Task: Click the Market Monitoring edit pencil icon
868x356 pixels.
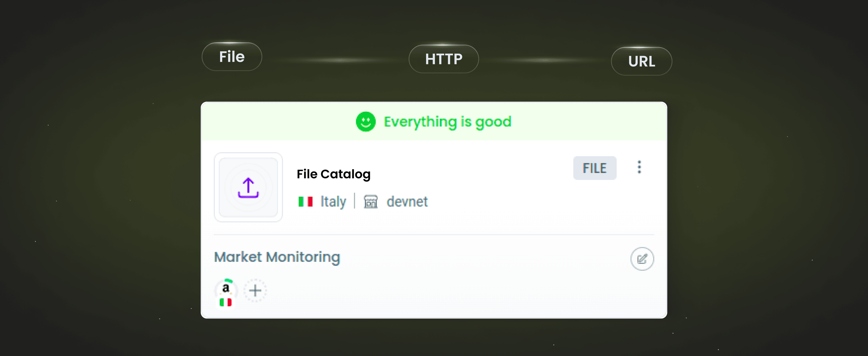Action: [x=642, y=259]
